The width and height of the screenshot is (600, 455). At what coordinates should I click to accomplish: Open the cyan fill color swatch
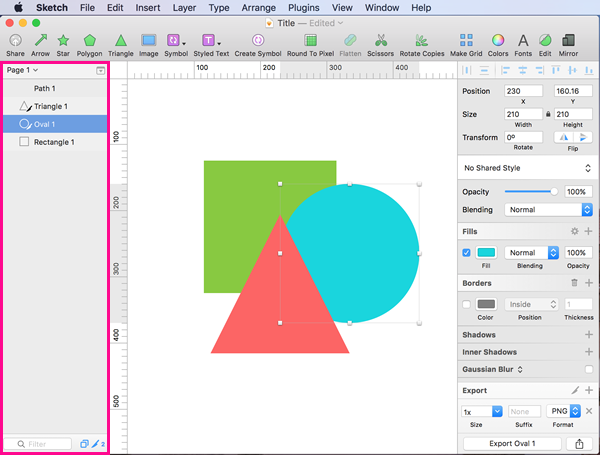click(x=486, y=253)
